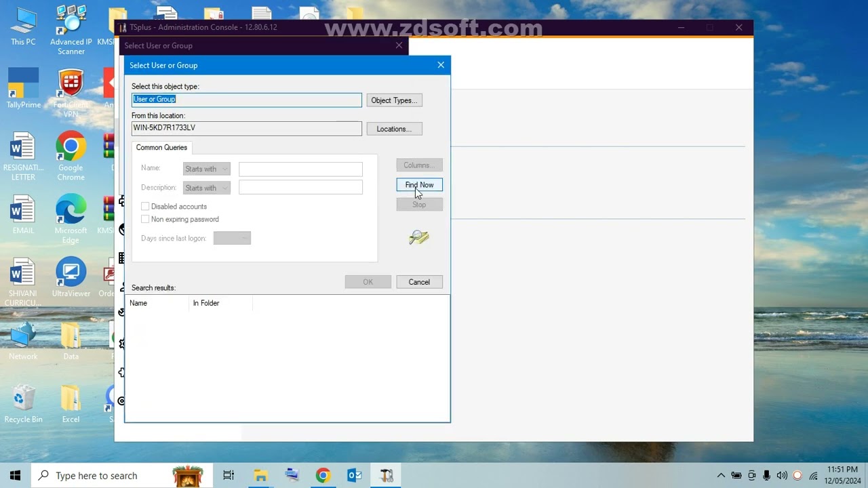Sort search results by In Folder column
The width and height of the screenshot is (868, 488).
click(220, 303)
